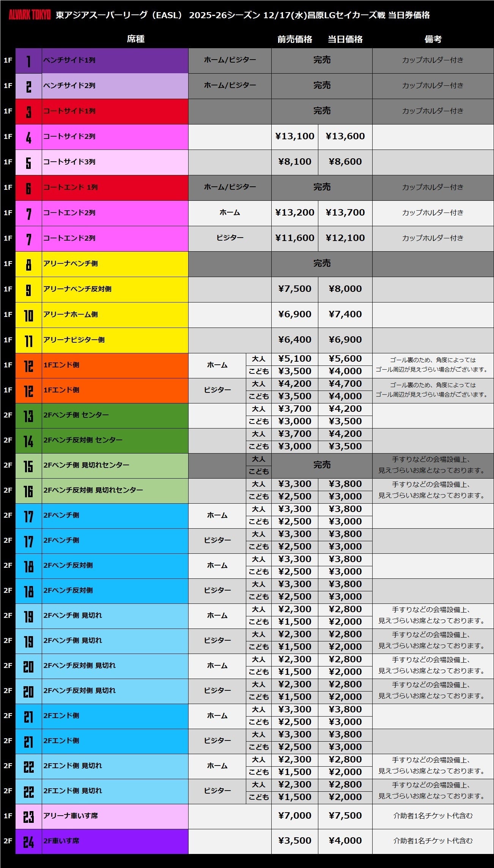Select the seat number 13 badge
Image resolution: width=494 pixels, height=868 pixels.
tap(28, 416)
